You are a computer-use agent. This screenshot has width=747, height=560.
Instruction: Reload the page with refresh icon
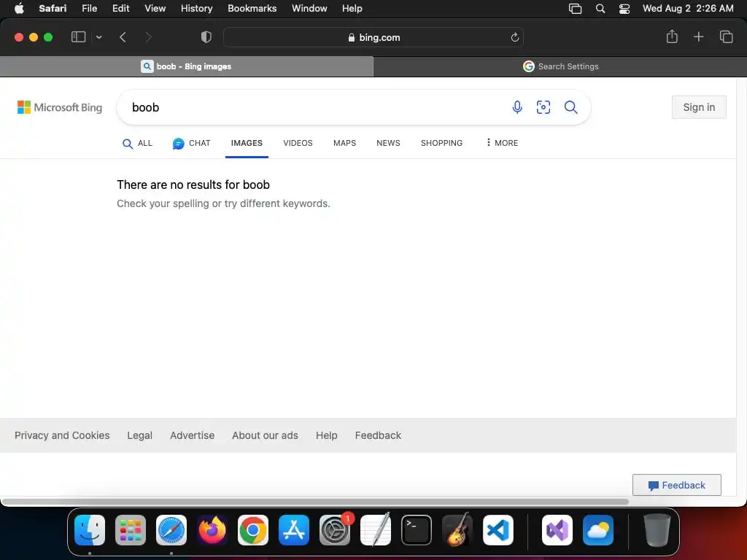click(x=514, y=37)
